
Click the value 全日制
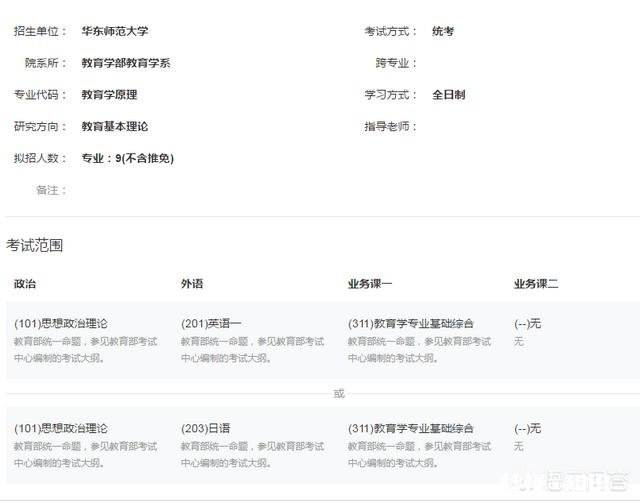pyautogui.click(x=449, y=95)
